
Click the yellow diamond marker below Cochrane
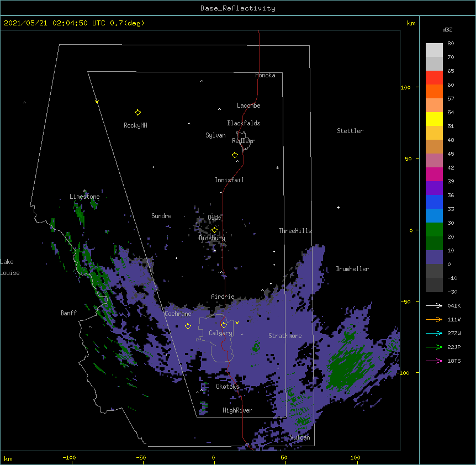click(188, 326)
